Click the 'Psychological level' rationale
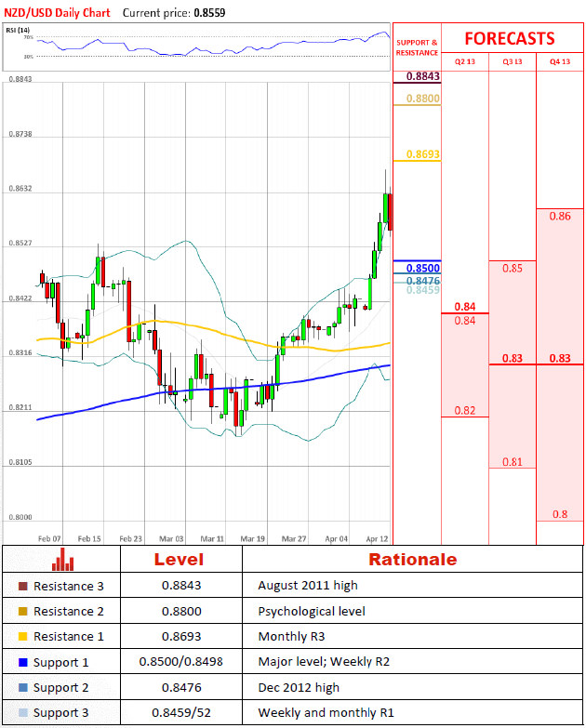The width and height of the screenshot is (586, 728). (312, 612)
